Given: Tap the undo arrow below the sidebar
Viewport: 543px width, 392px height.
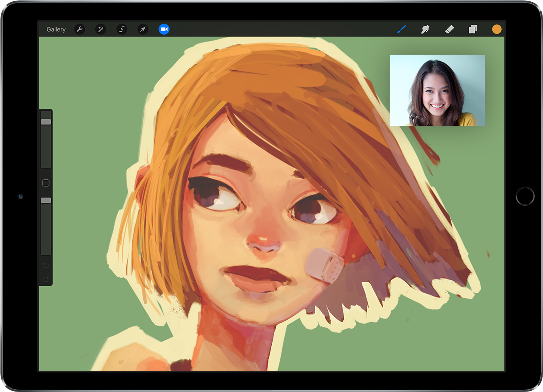Looking at the screenshot, I should (46, 265).
